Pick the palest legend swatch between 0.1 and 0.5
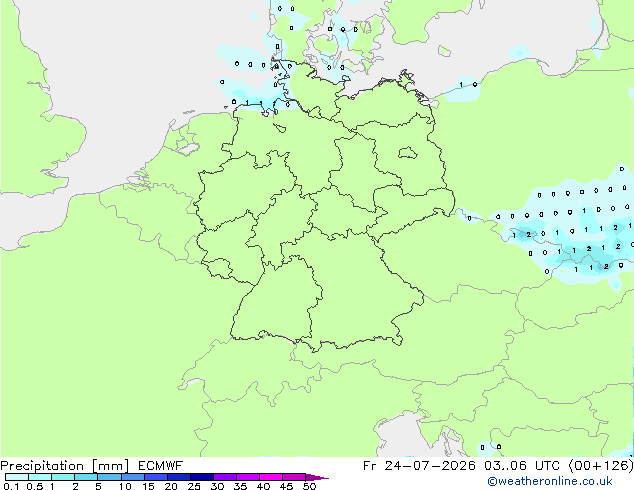The image size is (634, 490). [17, 477]
